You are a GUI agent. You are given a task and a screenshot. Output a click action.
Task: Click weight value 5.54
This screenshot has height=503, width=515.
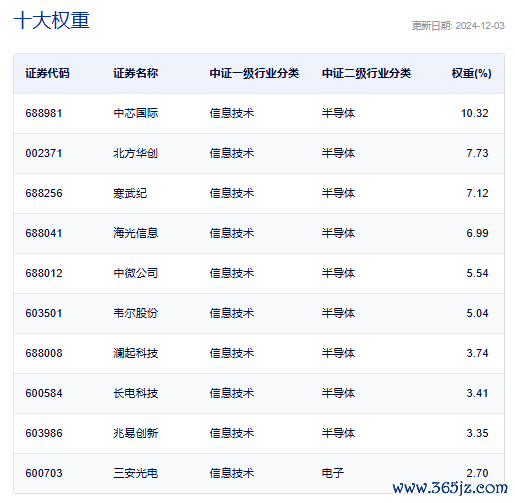[x=477, y=273]
